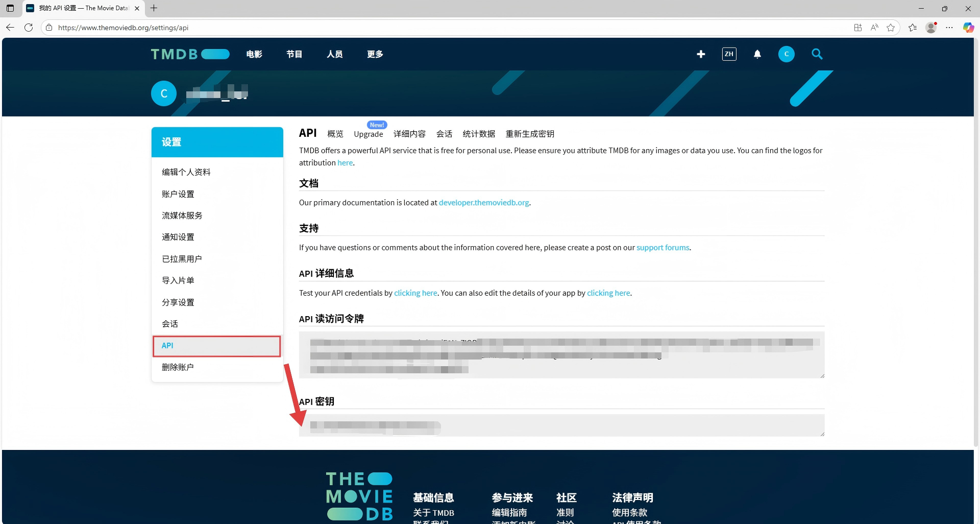Open the read aloud icon in address bar
The height and width of the screenshot is (524, 980).
(874, 28)
